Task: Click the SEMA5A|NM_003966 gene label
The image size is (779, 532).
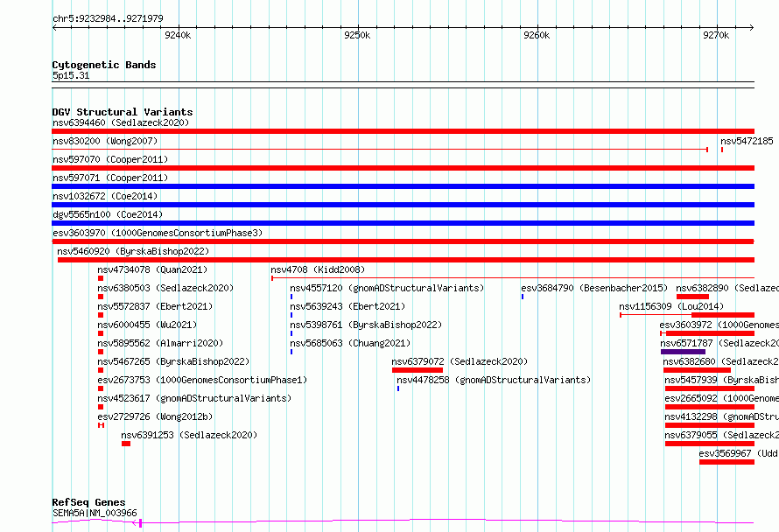Action: [95, 513]
